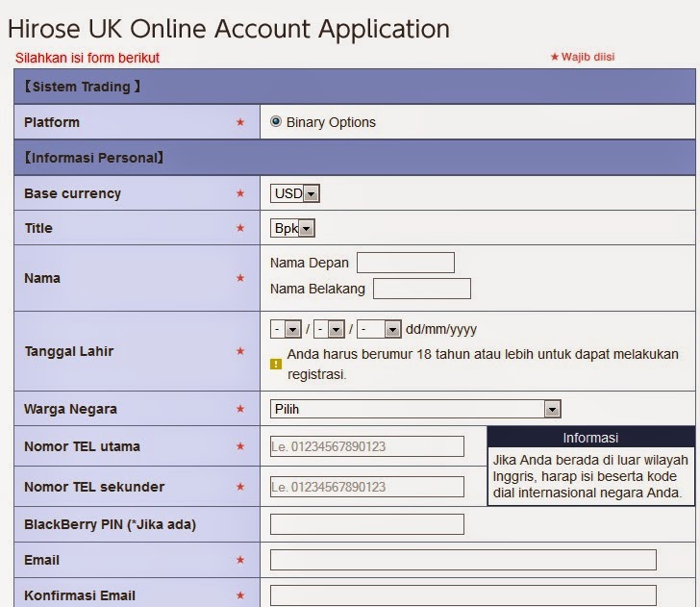Click the Nama Depan input field
The image size is (700, 607).
tap(406, 263)
